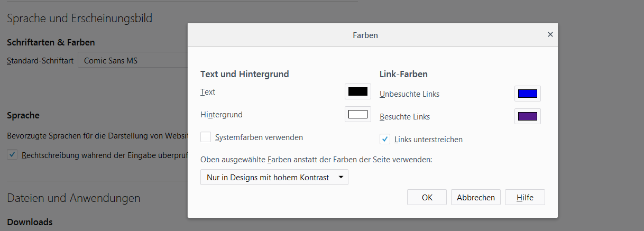Open the Hilfe button
The height and width of the screenshot is (231, 644).
pyautogui.click(x=525, y=197)
